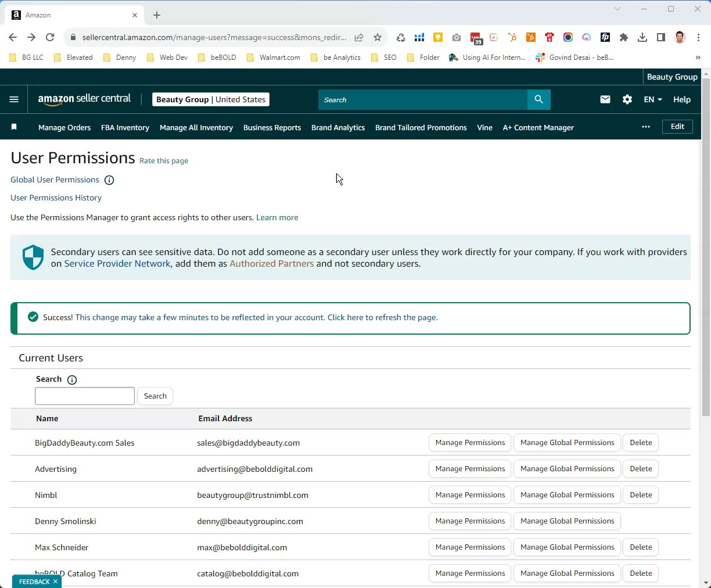Manage Permissions for BigDaddyBeauty.com Sales
This screenshot has height=588, width=711.
click(470, 443)
